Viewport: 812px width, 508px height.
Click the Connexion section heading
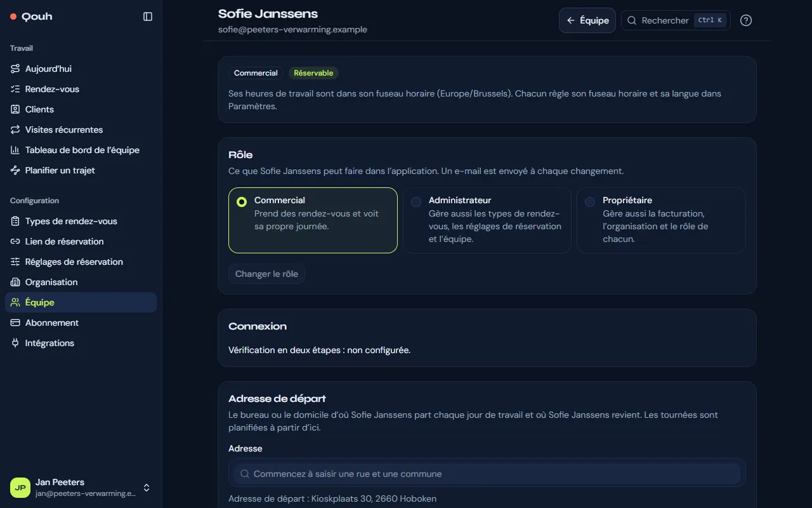click(258, 326)
